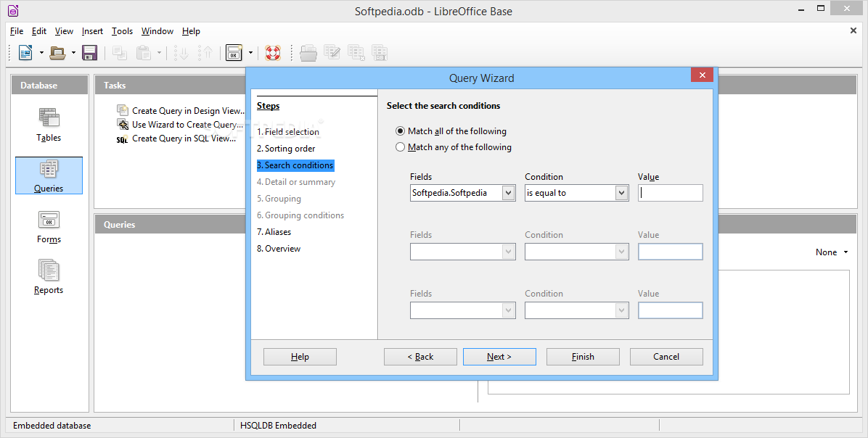
Task: Select Forms in the Database pane
Action: (49, 227)
